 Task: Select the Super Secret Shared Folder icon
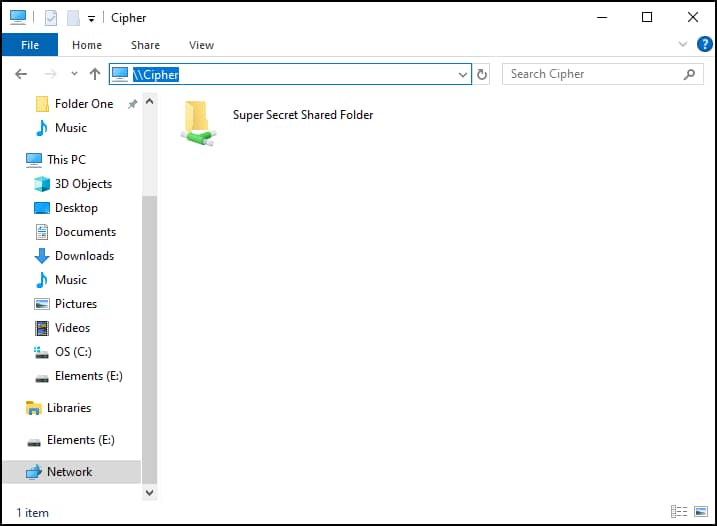click(x=198, y=123)
